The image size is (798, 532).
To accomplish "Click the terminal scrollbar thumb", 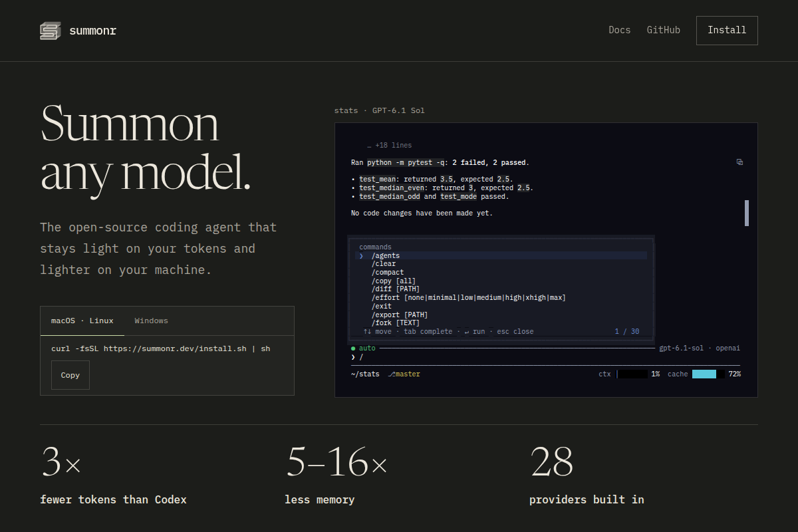I will (x=747, y=213).
